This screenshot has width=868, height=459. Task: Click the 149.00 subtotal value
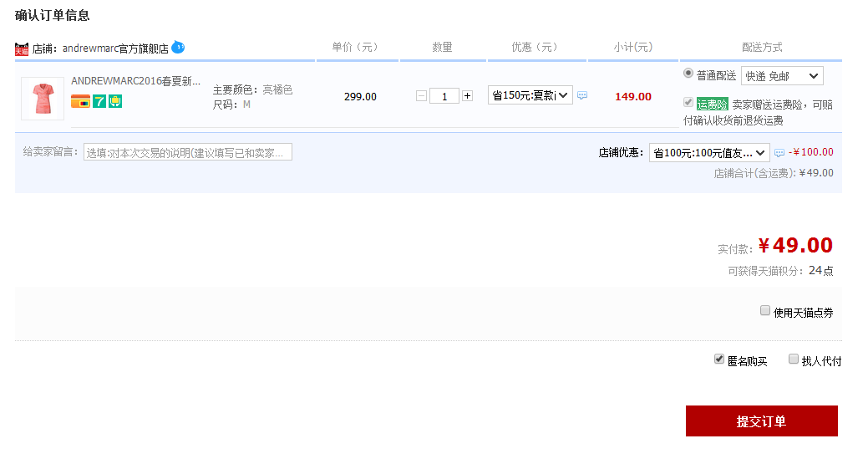pyautogui.click(x=633, y=96)
